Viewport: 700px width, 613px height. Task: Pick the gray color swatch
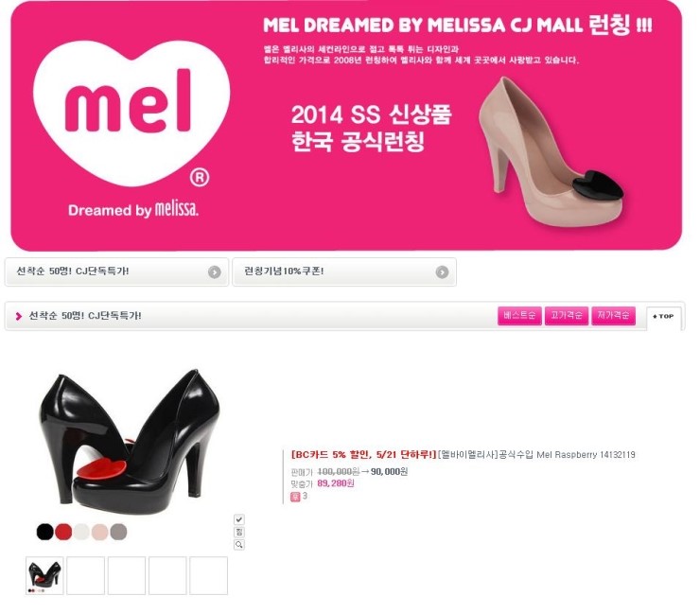pyautogui.click(x=118, y=532)
